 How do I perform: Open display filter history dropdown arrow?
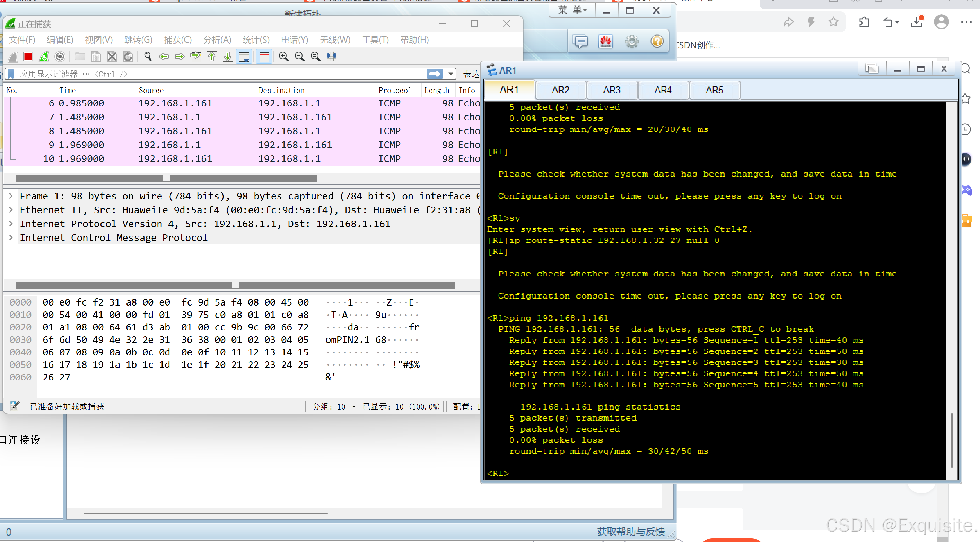coord(451,74)
